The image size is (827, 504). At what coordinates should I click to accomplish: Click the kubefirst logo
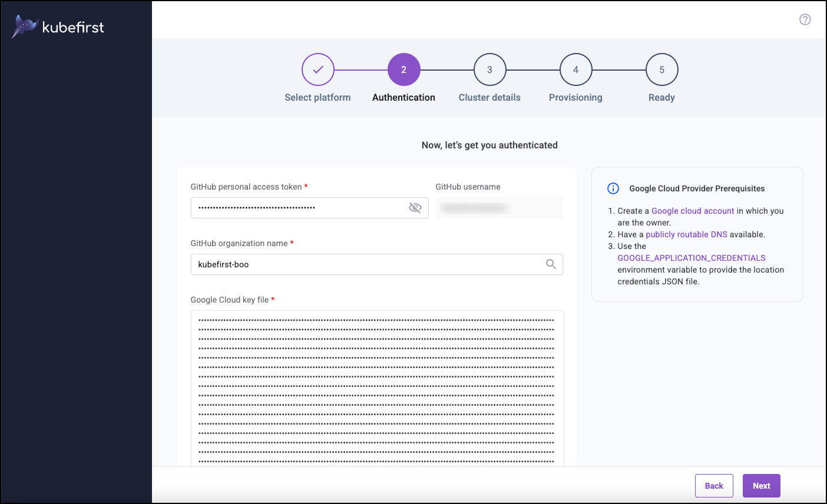[58, 26]
